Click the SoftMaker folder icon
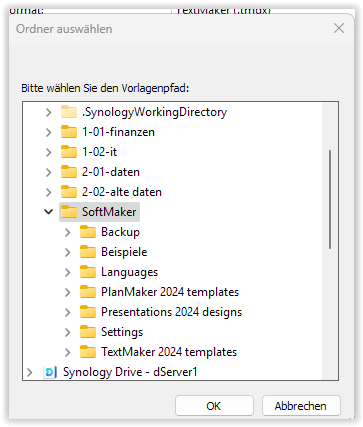The height and width of the screenshot is (427, 363). (69, 212)
